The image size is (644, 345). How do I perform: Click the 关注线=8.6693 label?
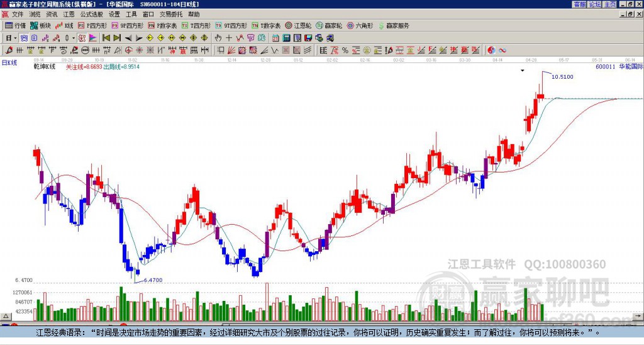point(84,67)
